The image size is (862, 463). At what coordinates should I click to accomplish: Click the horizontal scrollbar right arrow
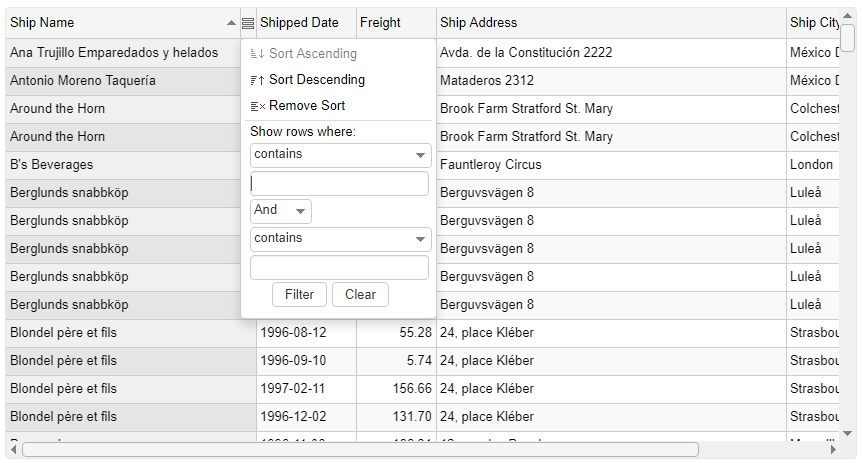point(833,450)
